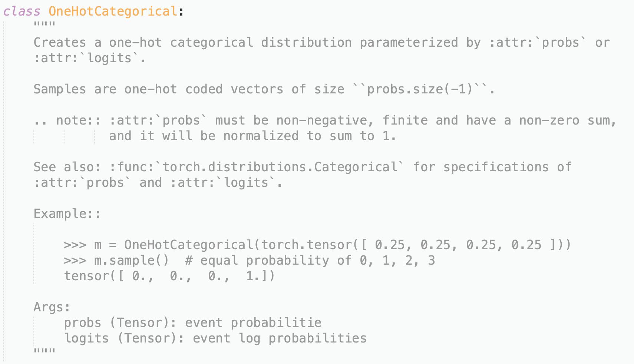The image size is (634, 364).
Task: Select the OneHotCategorical class name
Action: 113,11
